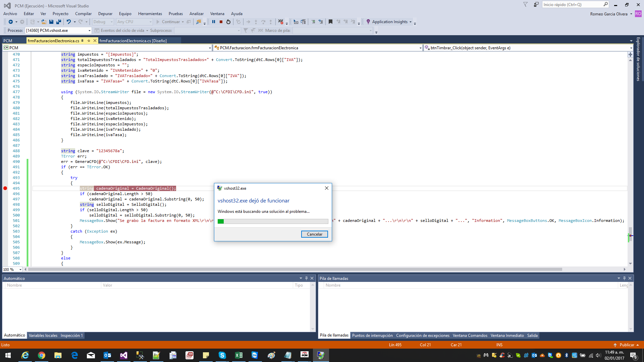Click Publicar in the status bar

tap(626, 345)
